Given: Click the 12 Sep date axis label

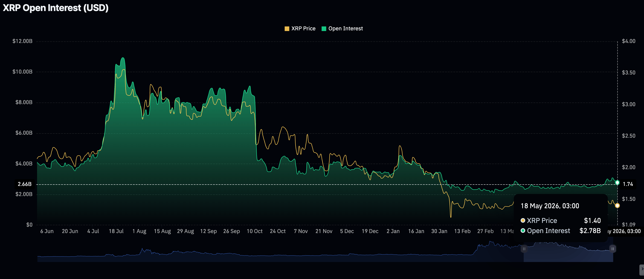Looking at the screenshot, I should (x=209, y=231).
